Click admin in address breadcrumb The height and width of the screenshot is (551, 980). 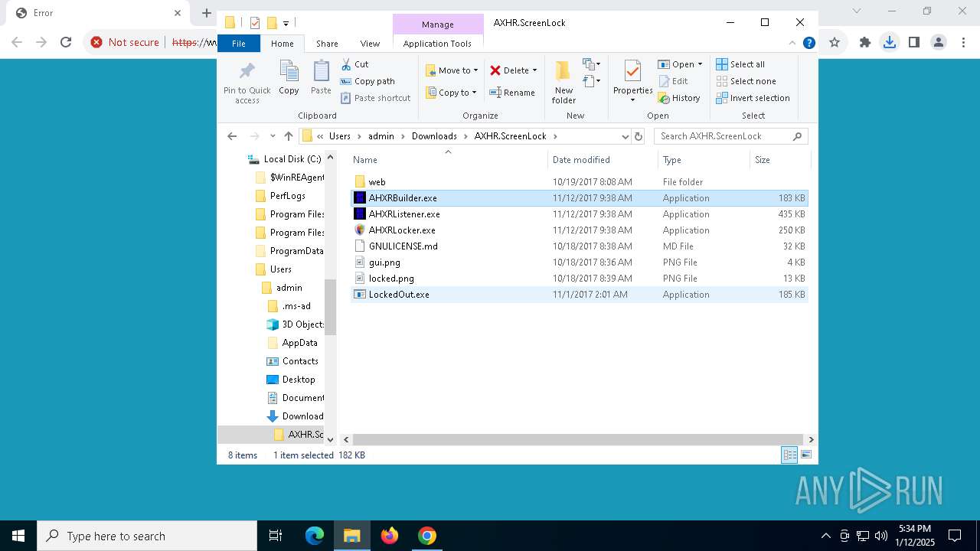pyautogui.click(x=381, y=136)
